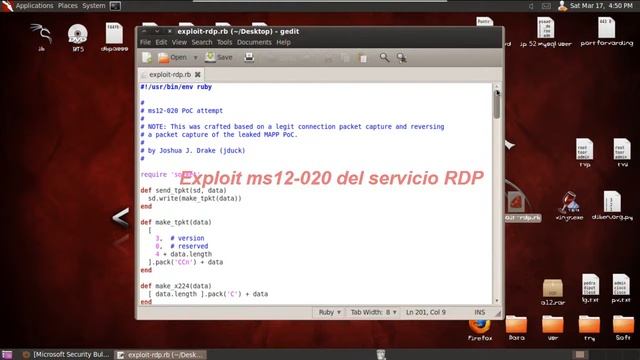Switch to exploit-rdp.rb taskbar button
Viewport: 640px width, 360px height.
tap(161, 355)
